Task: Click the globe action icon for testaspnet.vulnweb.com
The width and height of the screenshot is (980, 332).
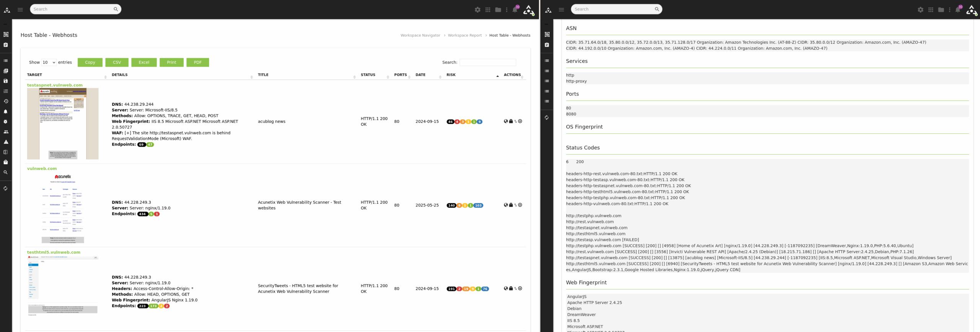Action: tap(506, 121)
